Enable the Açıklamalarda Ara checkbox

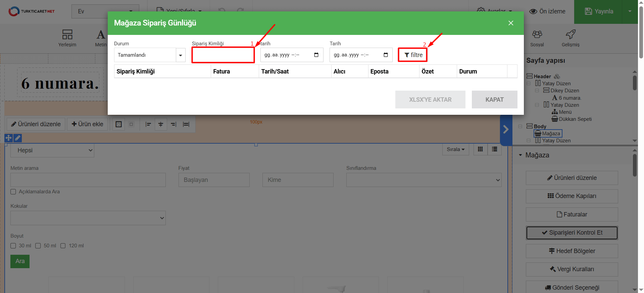[x=13, y=192]
